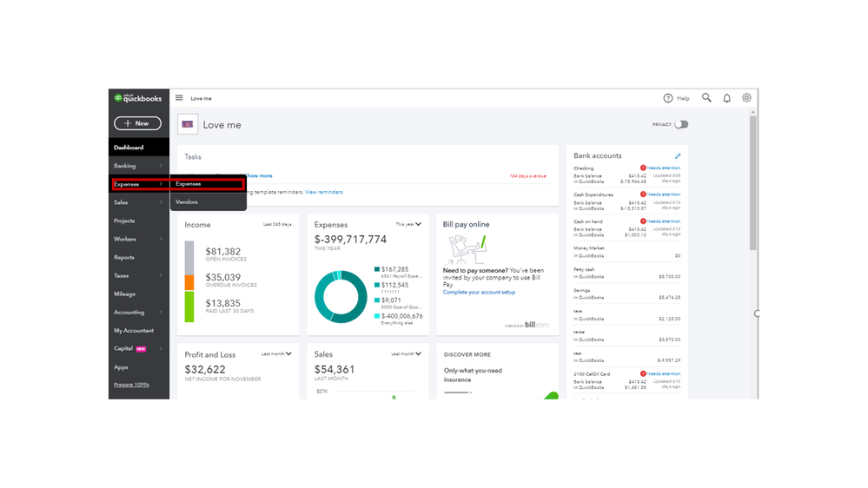The image size is (868, 488).
Task: Click the Savings account row
Action: 626,293
